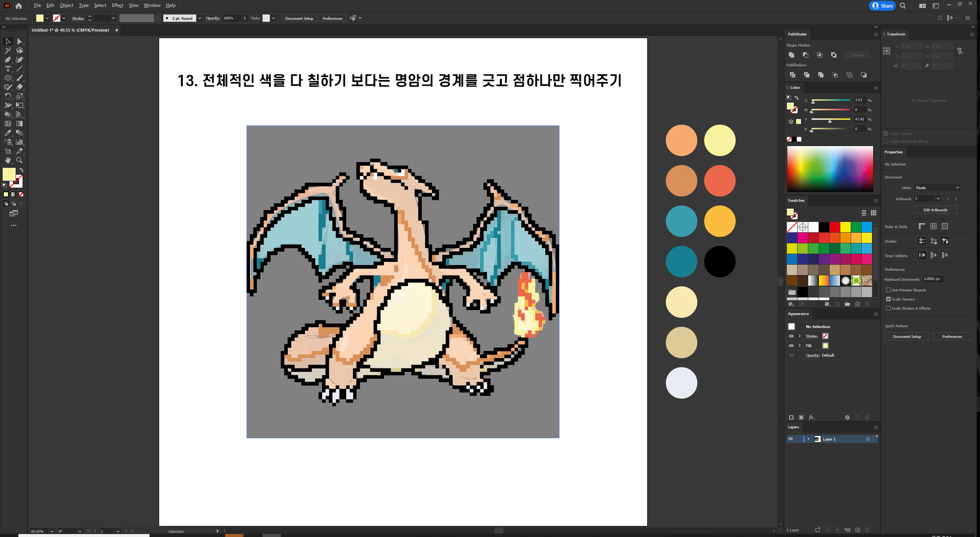Select the Eraser tool
980x537 pixels.
pos(19,87)
